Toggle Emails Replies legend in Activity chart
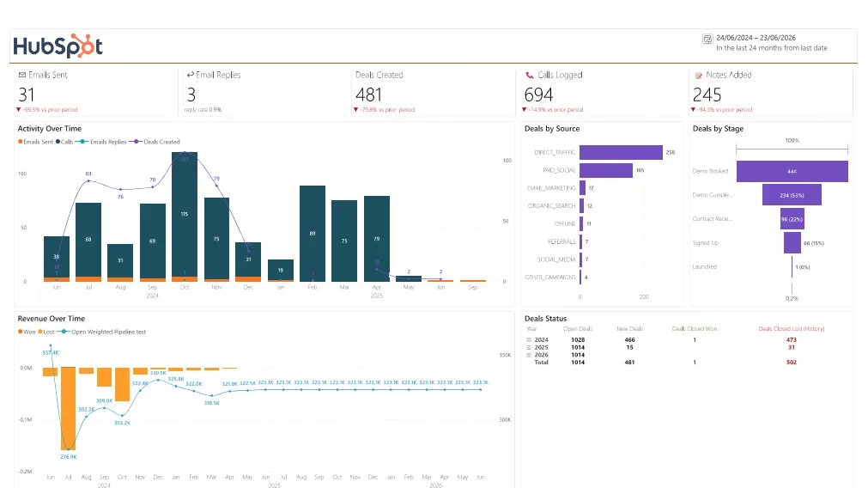The height and width of the screenshot is (488, 868). tap(102, 142)
